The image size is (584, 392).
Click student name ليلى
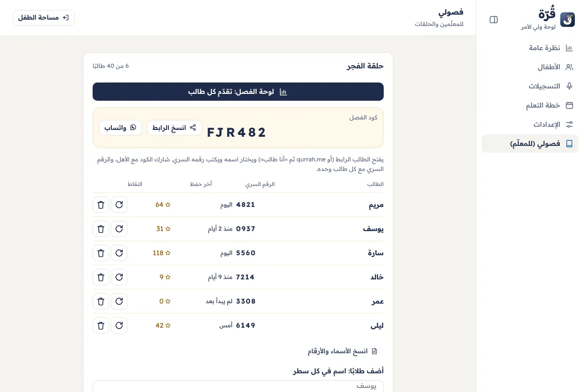377,326
